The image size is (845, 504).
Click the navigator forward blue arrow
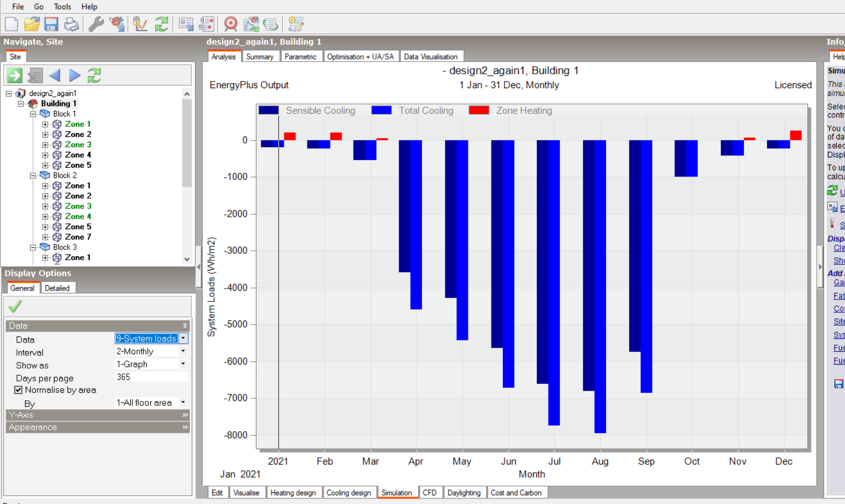pos(75,76)
